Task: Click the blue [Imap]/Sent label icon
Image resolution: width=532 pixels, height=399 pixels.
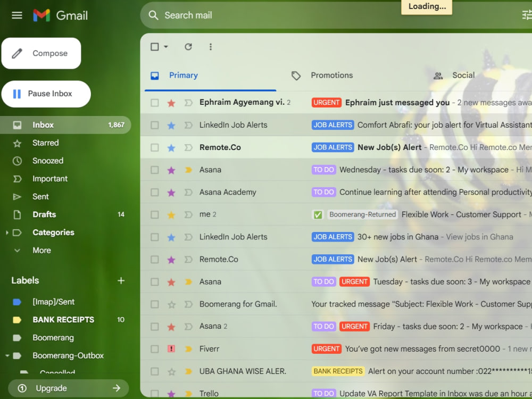Action: pos(17,302)
